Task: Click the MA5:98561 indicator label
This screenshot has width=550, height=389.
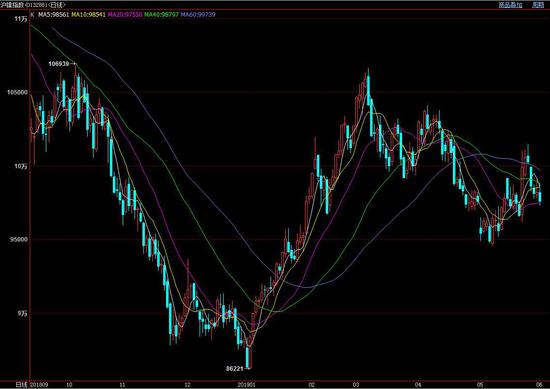Action: click(x=54, y=15)
